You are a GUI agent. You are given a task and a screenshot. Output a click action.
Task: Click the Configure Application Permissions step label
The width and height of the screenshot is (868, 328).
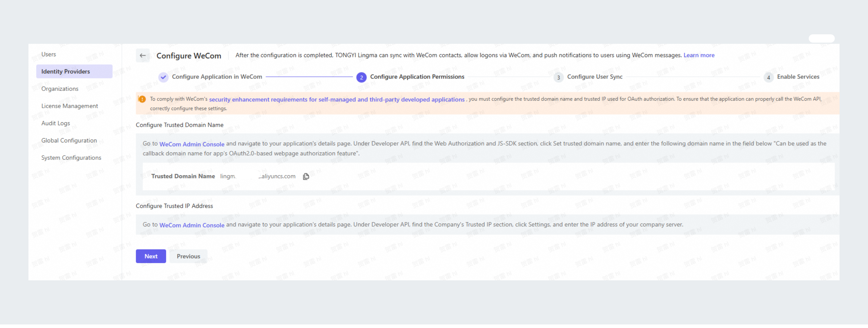(417, 77)
